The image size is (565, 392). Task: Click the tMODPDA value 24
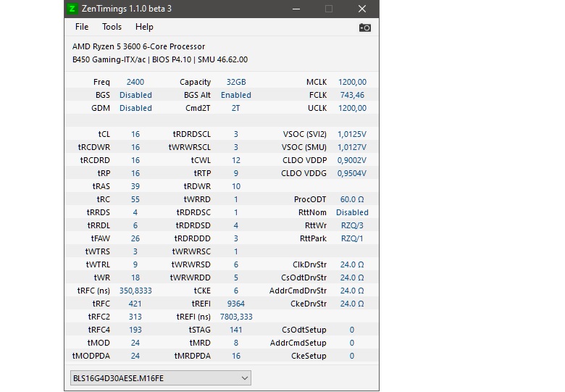[x=135, y=356]
